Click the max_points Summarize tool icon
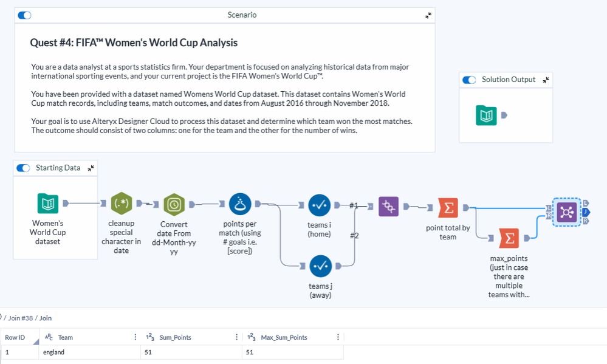This screenshot has width=607, height=364. click(x=509, y=238)
